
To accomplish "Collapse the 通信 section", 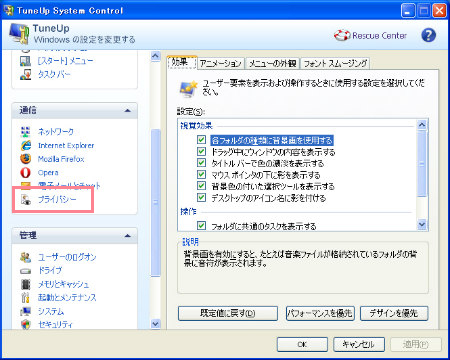I will tap(127, 111).
